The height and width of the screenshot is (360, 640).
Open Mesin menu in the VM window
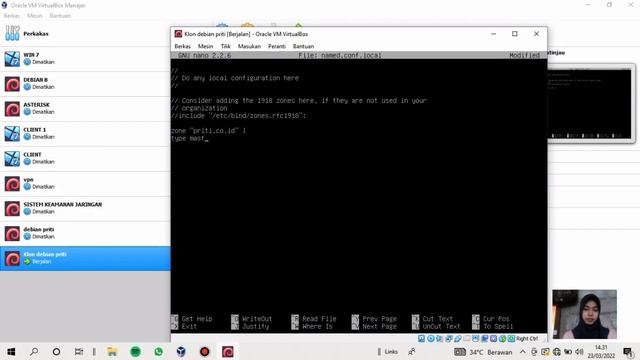pos(205,46)
